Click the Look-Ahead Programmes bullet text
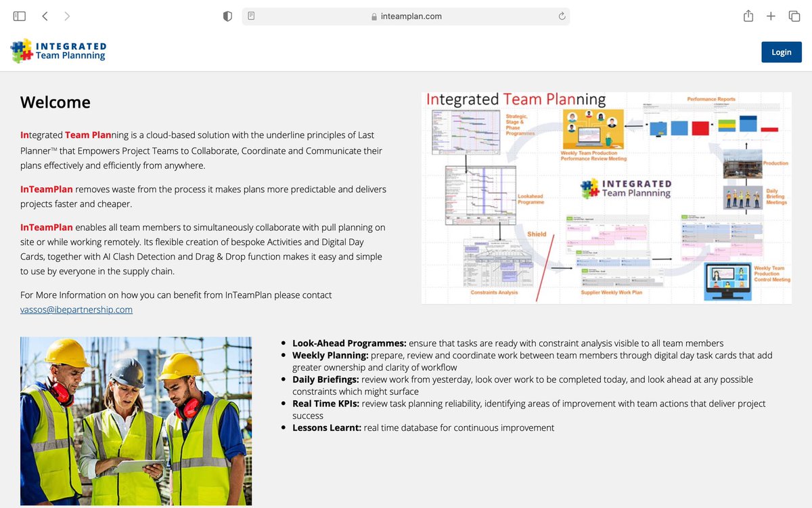 pyautogui.click(x=507, y=343)
